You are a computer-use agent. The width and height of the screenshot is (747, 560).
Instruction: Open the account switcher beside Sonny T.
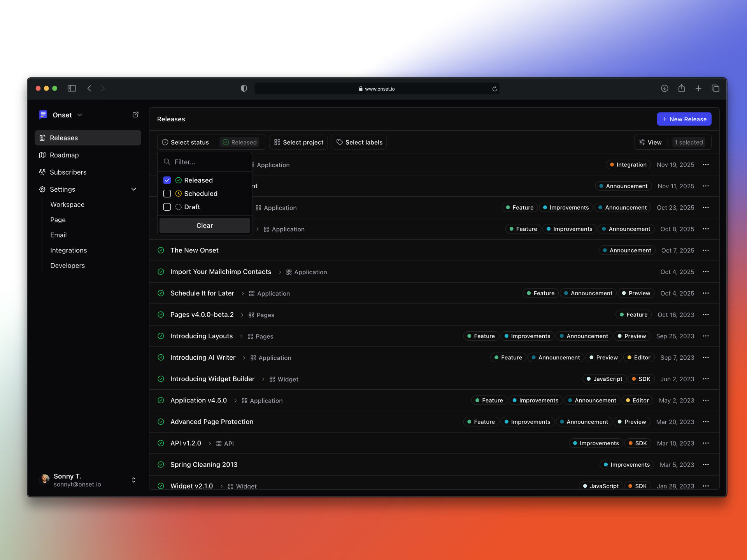[133, 480]
